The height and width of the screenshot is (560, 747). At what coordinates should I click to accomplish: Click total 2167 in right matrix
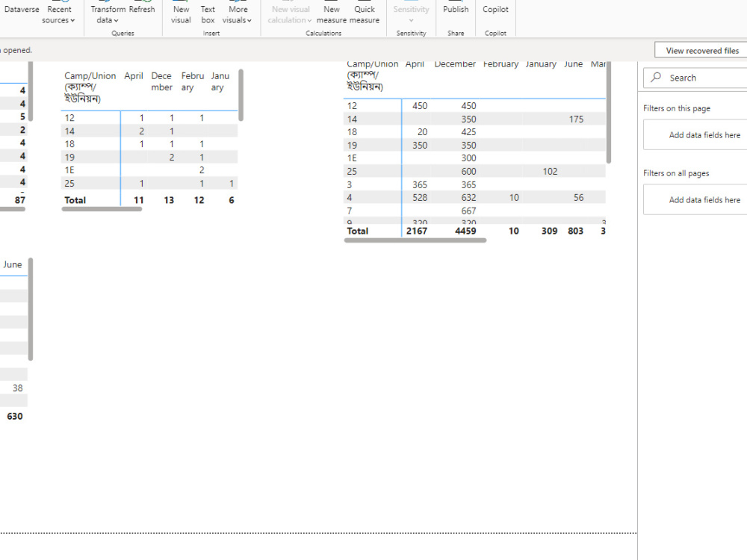click(416, 231)
